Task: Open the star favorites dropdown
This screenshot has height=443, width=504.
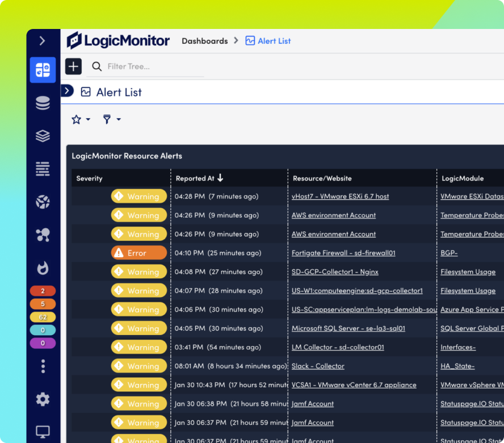Action: click(x=81, y=120)
